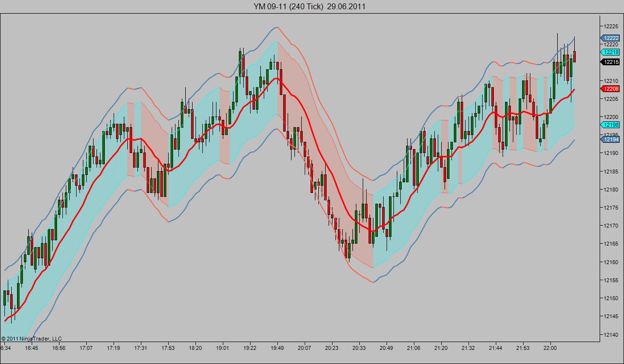Click the 12150 price axis label

(611, 298)
